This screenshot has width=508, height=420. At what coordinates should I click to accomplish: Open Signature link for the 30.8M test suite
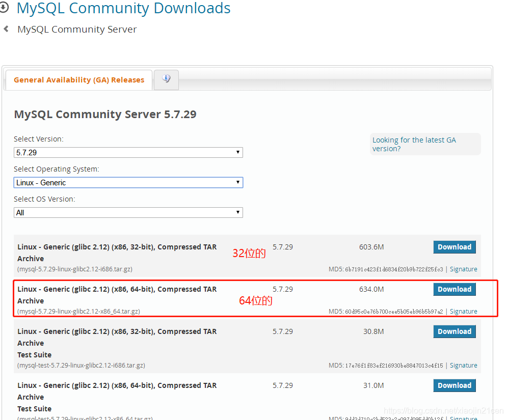[463, 366]
